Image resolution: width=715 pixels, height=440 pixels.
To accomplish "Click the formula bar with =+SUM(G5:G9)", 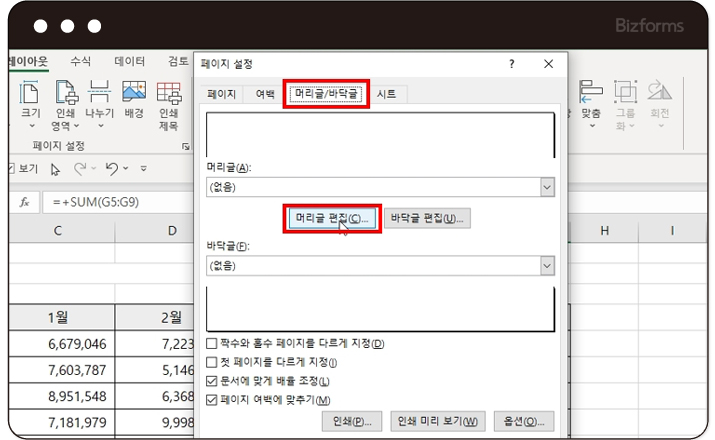I will pos(119,202).
